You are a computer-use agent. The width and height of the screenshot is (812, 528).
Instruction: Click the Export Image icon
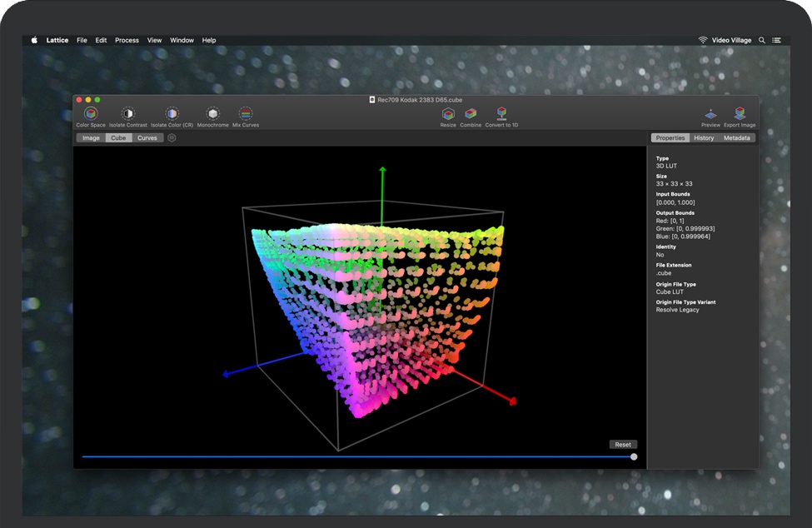(740, 115)
